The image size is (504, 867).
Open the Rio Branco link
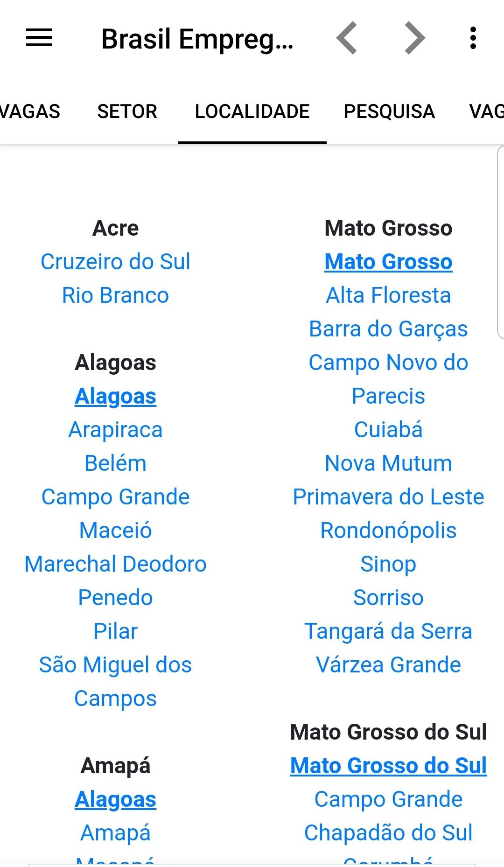point(115,295)
